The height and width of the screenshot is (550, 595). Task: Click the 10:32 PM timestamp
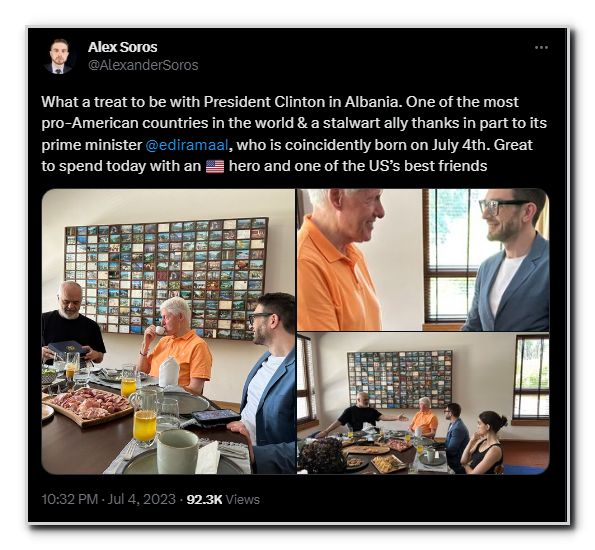tap(69, 499)
